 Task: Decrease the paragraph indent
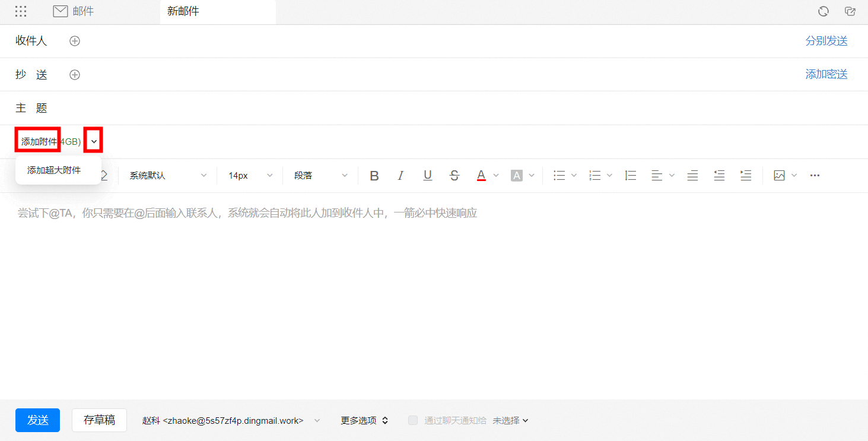pos(719,176)
